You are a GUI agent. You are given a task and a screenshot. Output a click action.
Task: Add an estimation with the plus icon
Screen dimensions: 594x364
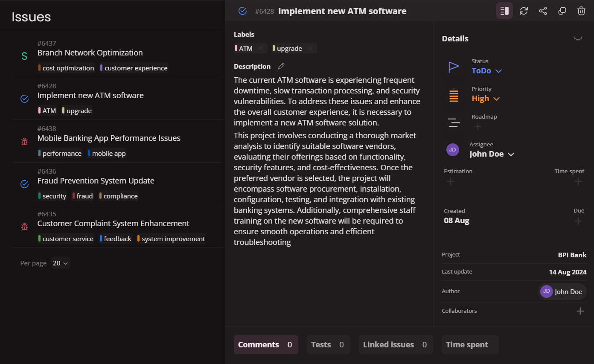[450, 182]
